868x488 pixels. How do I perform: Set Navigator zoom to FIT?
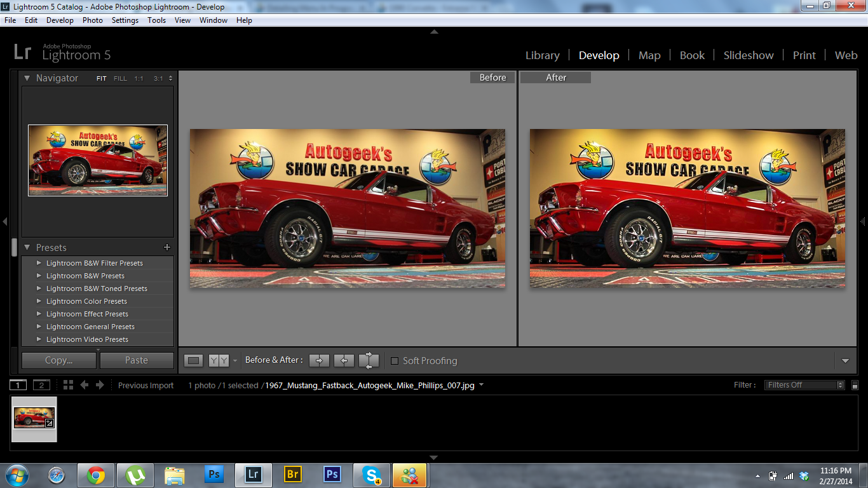[102, 79]
